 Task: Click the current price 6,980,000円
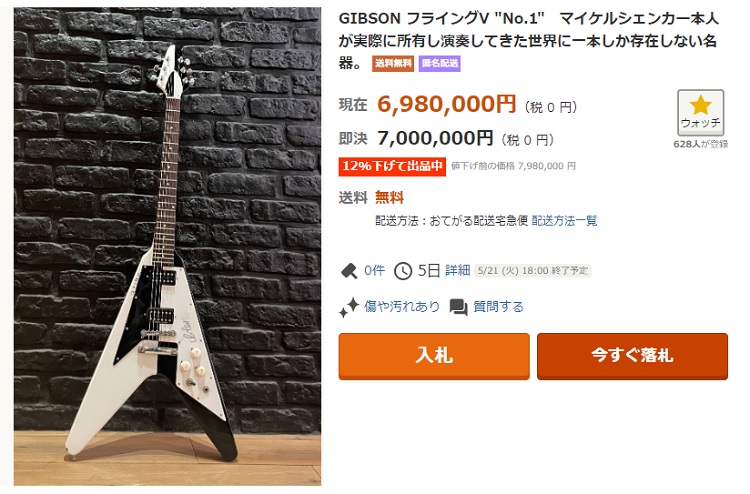tap(447, 104)
